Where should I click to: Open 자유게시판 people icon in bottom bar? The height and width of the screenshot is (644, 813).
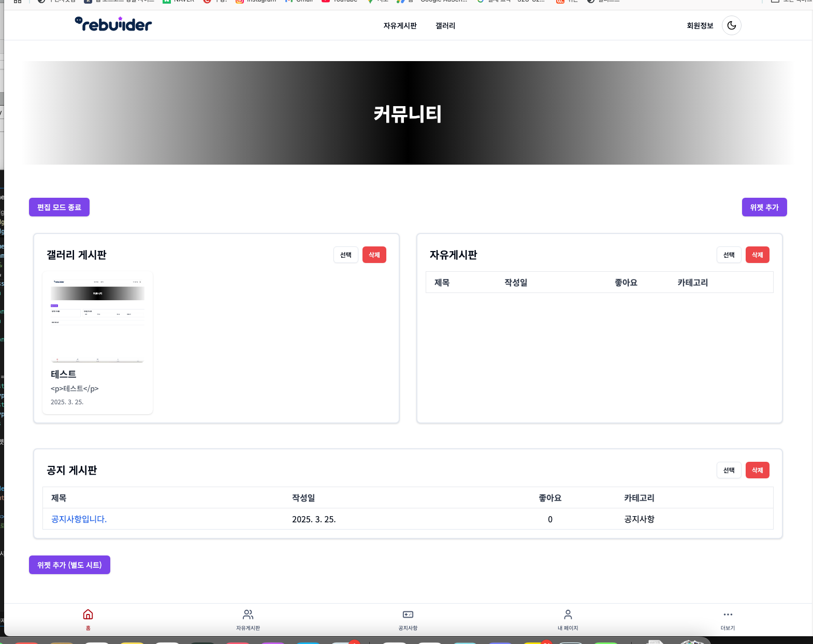pyautogui.click(x=248, y=614)
